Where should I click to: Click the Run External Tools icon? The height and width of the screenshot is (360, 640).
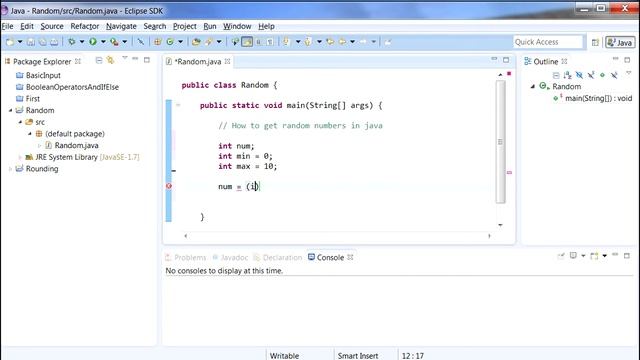pyautogui.click(x=114, y=42)
